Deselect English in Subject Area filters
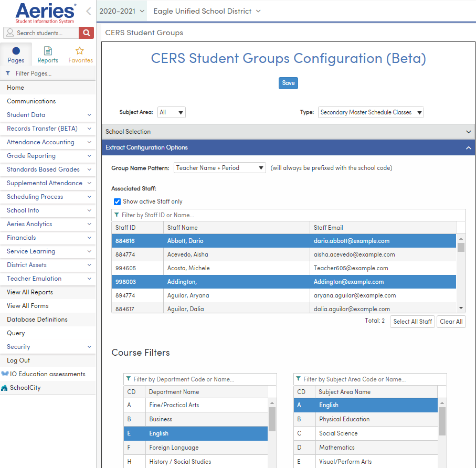This screenshot has height=468, width=476. pos(367,405)
